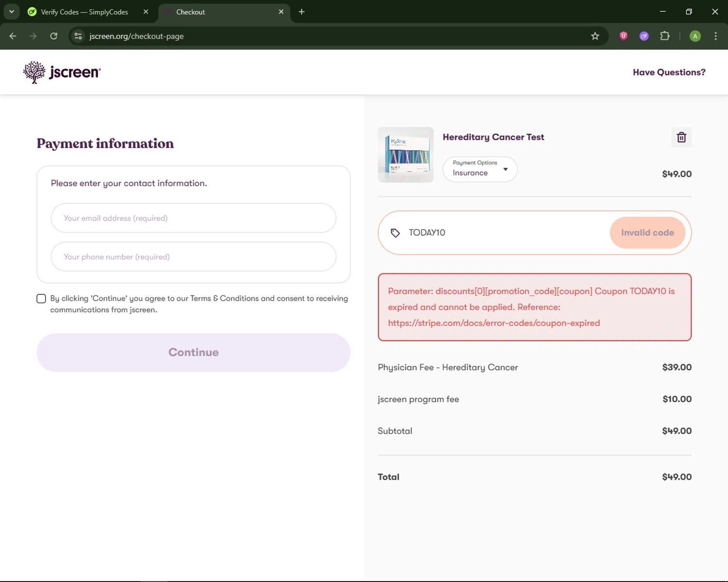Minimize the browser window

(x=662, y=12)
